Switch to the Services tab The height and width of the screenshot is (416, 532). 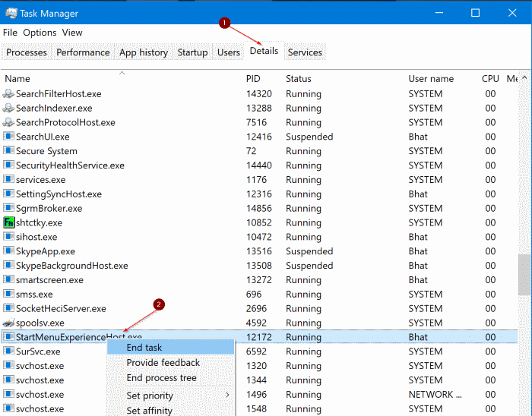305,52
